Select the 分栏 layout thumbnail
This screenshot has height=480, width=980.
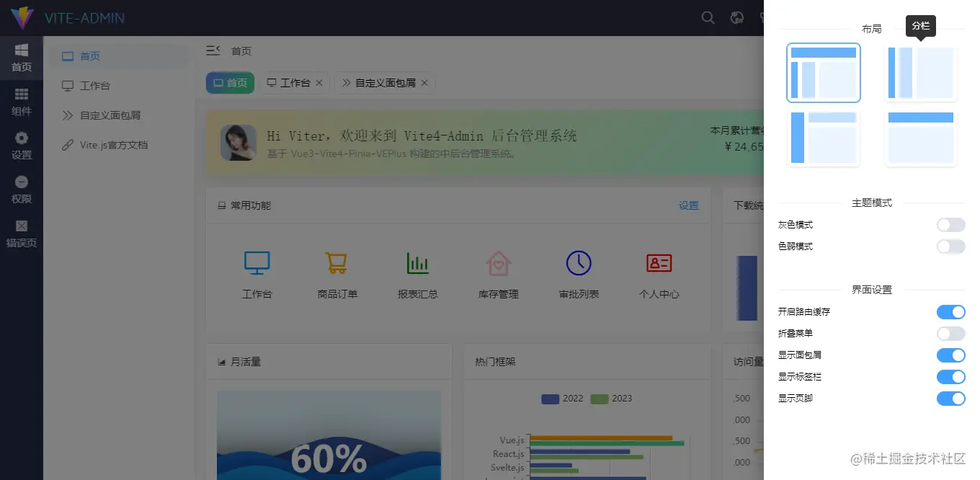point(921,72)
